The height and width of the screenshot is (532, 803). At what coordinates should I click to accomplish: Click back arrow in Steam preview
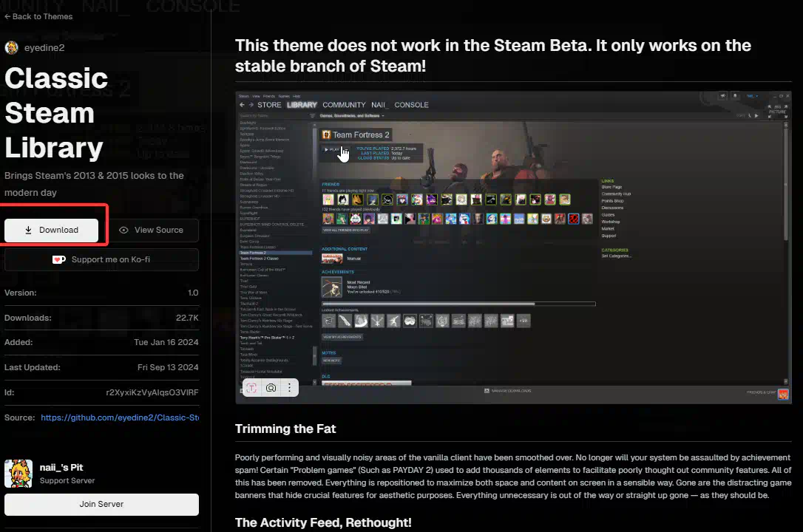[x=242, y=105]
